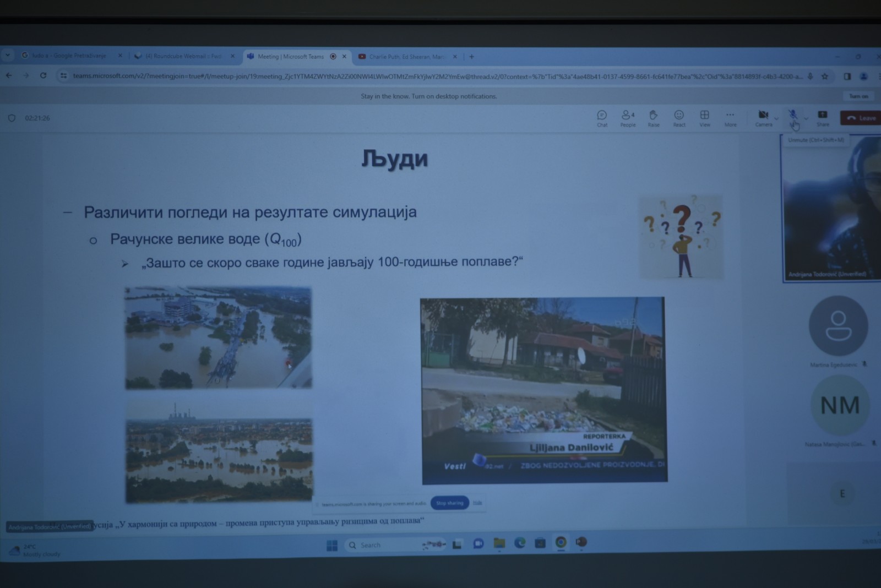Turn on the Camera
Image resolution: width=881 pixels, height=588 pixels.
coord(763,118)
